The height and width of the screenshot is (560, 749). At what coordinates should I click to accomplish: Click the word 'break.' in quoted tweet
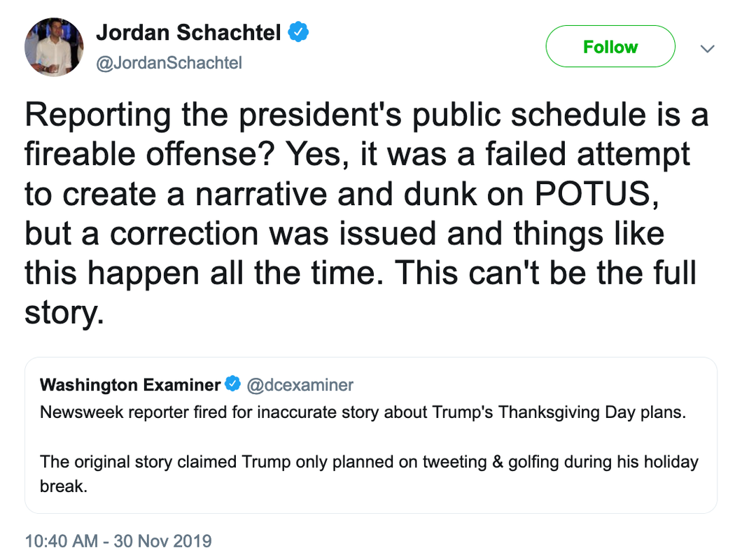pyautogui.click(x=64, y=486)
